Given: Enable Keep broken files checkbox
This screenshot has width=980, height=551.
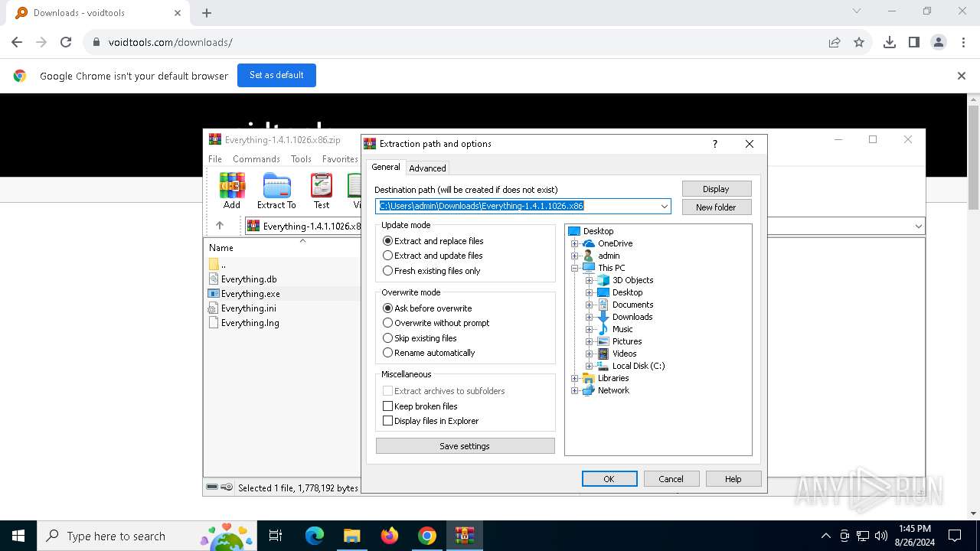Looking at the screenshot, I should [420, 406].
